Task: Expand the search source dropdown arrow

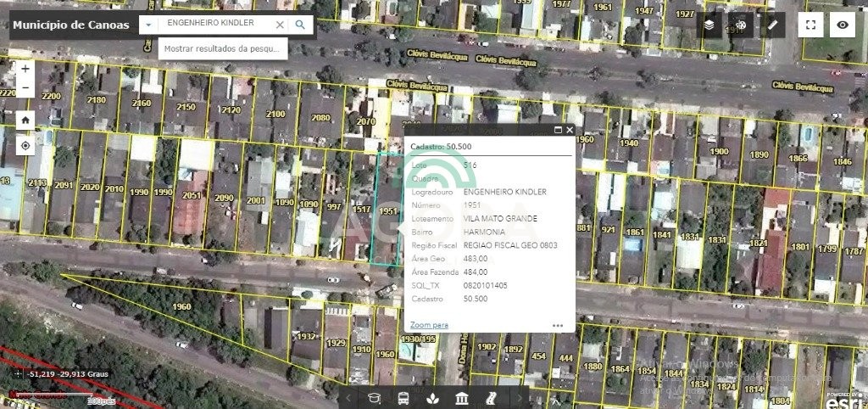Action: pos(149,25)
